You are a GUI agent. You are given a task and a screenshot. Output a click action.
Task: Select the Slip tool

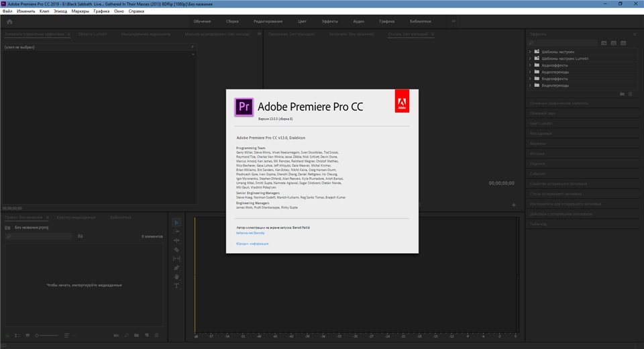[176, 258]
